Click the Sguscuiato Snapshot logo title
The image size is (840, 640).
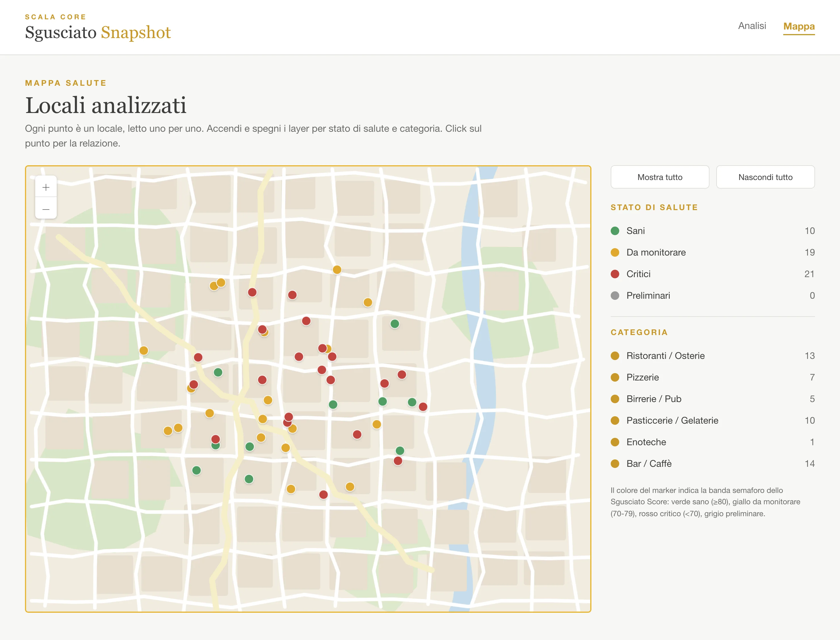tap(98, 32)
